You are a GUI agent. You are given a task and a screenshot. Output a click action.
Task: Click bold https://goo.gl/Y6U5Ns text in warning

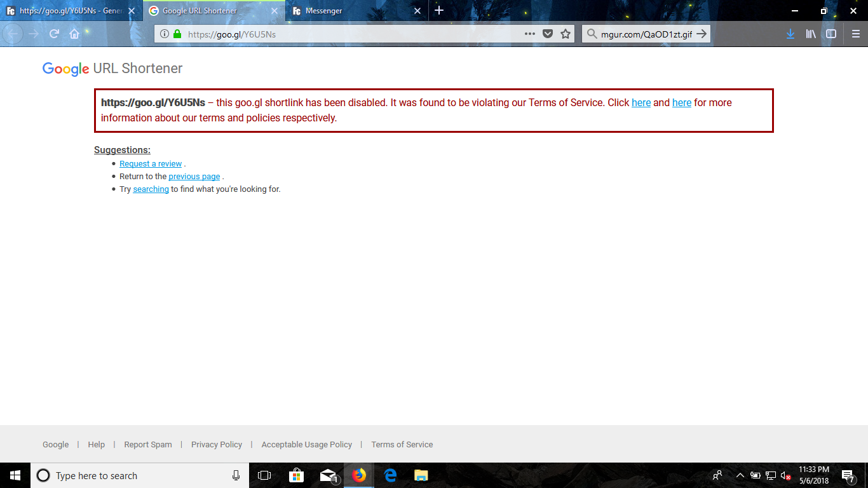click(x=153, y=102)
